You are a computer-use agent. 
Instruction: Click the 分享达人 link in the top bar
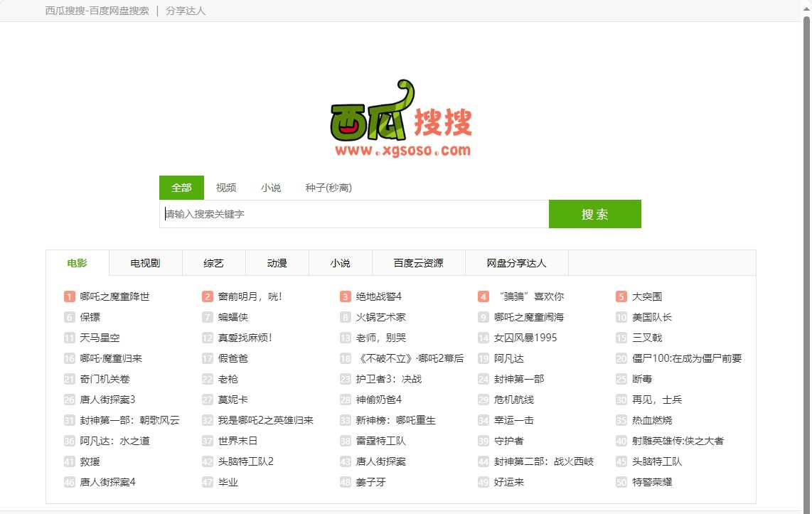coord(186,11)
